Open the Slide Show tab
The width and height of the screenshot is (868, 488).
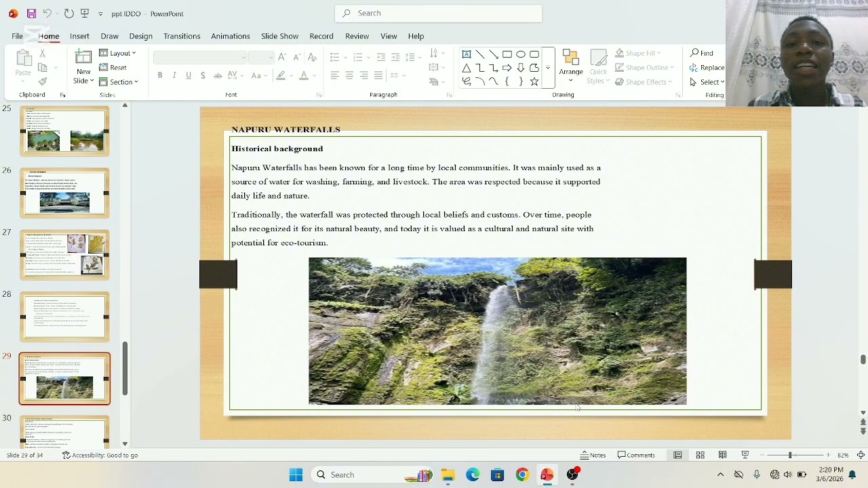pyautogui.click(x=279, y=36)
